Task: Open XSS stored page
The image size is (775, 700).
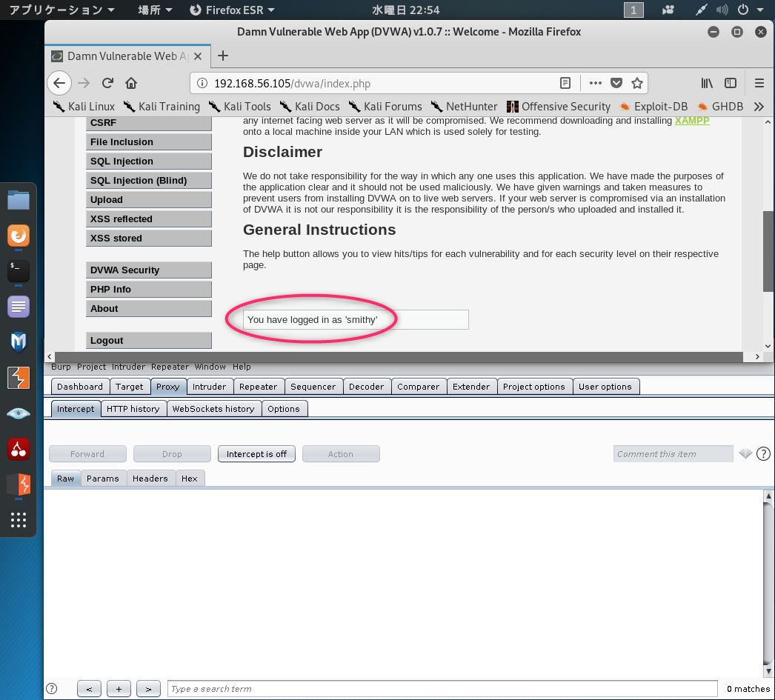Action: [149, 238]
